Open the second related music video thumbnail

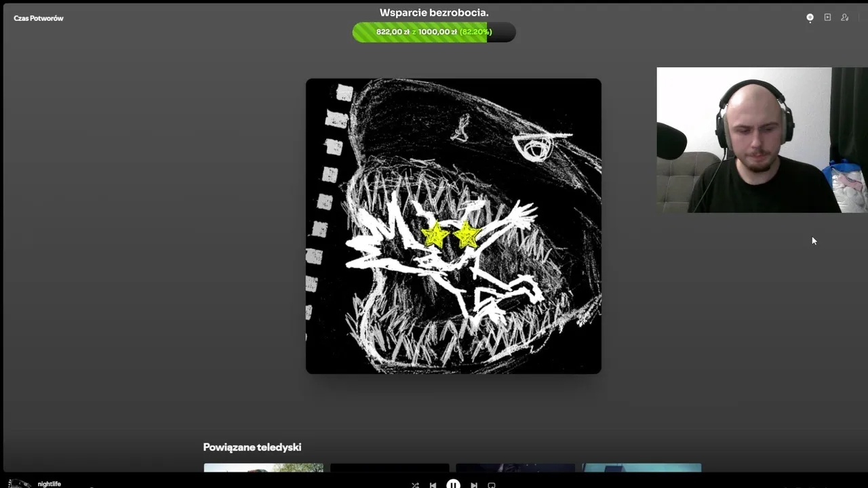click(x=390, y=468)
